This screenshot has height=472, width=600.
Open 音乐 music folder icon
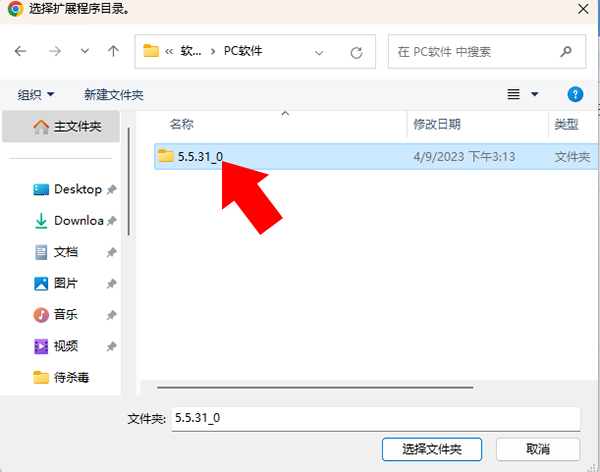[x=41, y=315]
